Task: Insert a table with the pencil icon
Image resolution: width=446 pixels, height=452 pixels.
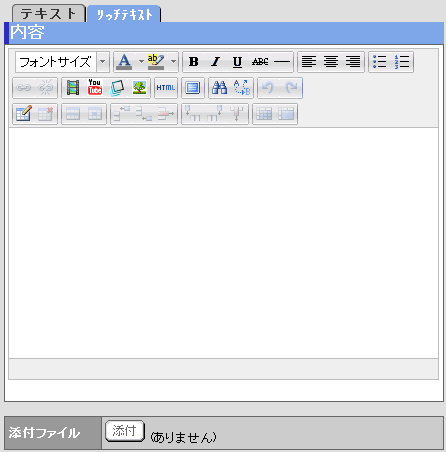Action: 24,114
